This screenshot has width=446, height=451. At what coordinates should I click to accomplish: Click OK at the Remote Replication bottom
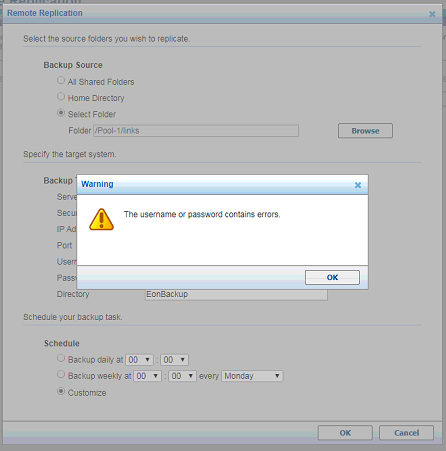point(345,433)
